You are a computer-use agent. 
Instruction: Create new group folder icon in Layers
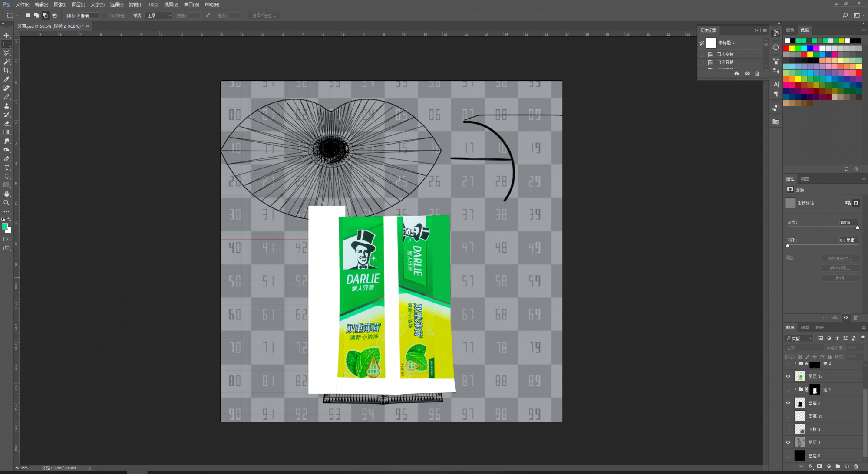(x=838, y=467)
